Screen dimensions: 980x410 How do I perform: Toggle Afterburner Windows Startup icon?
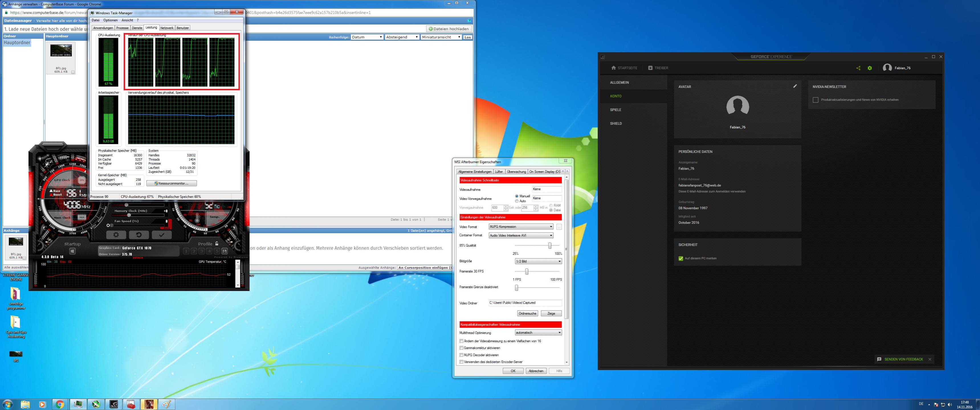coord(72,251)
